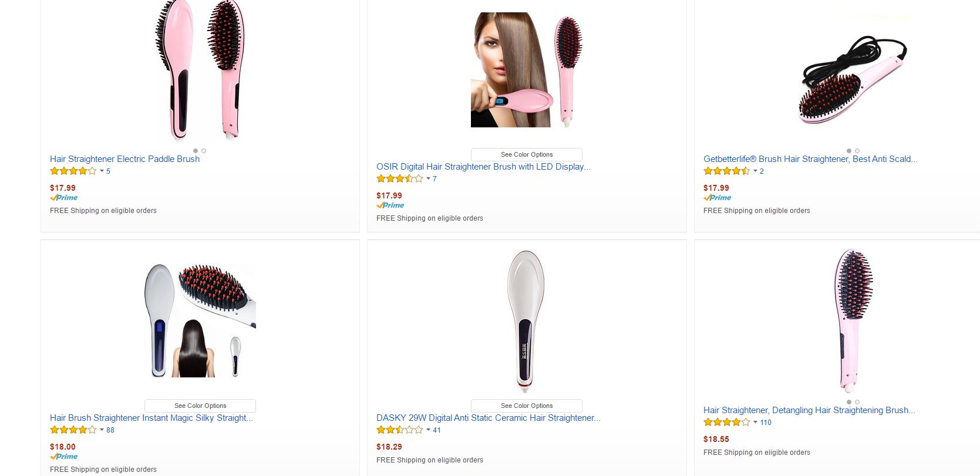Click the Prime logo under Getbetterlife Brush listing
This screenshot has height=476, width=980.
click(x=718, y=198)
